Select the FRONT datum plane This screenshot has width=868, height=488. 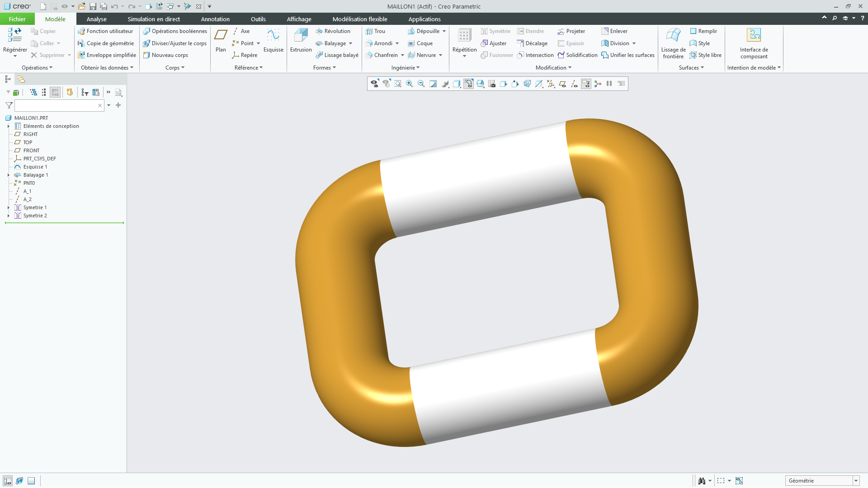(x=31, y=150)
